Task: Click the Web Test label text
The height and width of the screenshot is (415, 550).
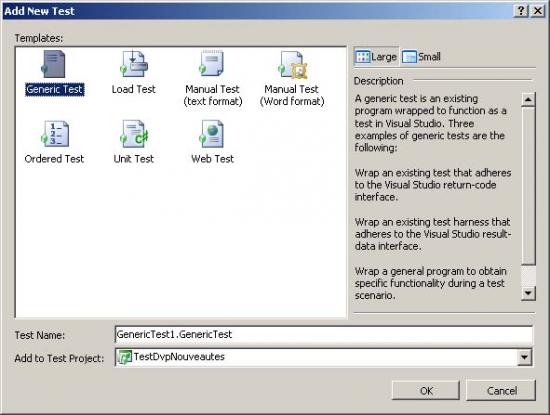Action: pyautogui.click(x=213, y=159)
